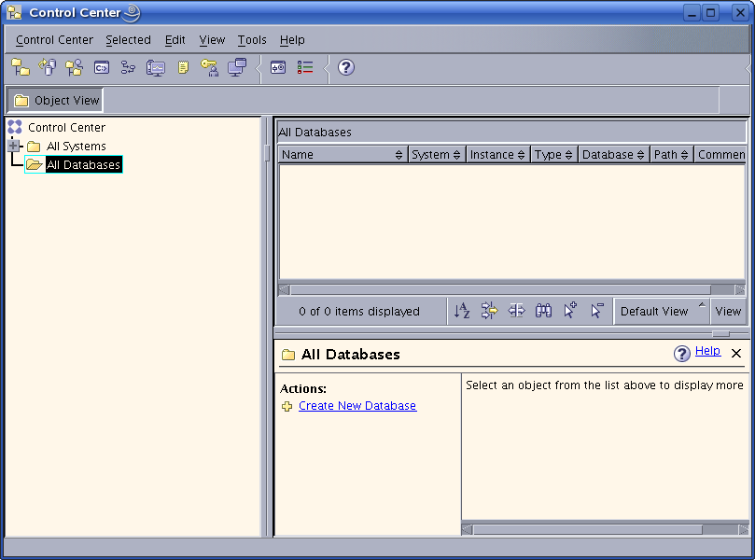Sort by the Instance column header
The image size is (755, 560).
point(497,155)
